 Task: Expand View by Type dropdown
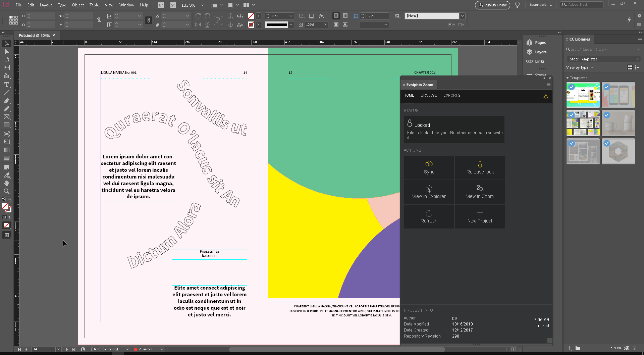point(580,67)
